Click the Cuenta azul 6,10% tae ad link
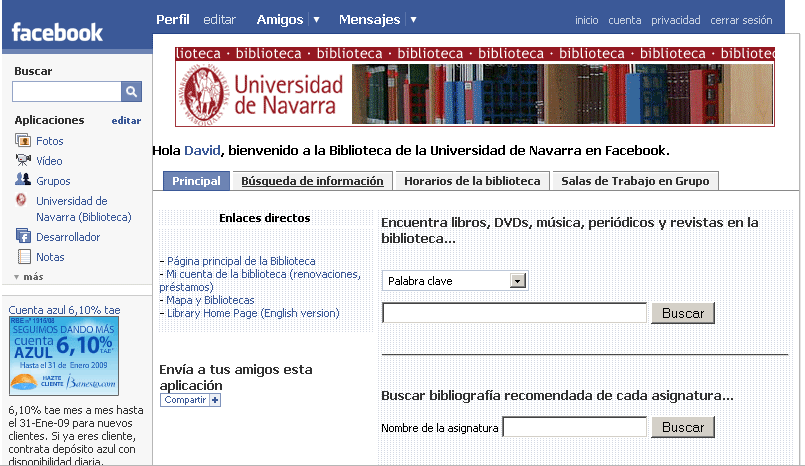805x466 pixels. pyautogui.click(x=64, y=310)
